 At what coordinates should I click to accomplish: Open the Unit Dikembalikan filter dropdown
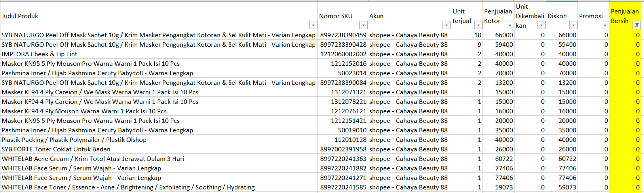[541, 25]
